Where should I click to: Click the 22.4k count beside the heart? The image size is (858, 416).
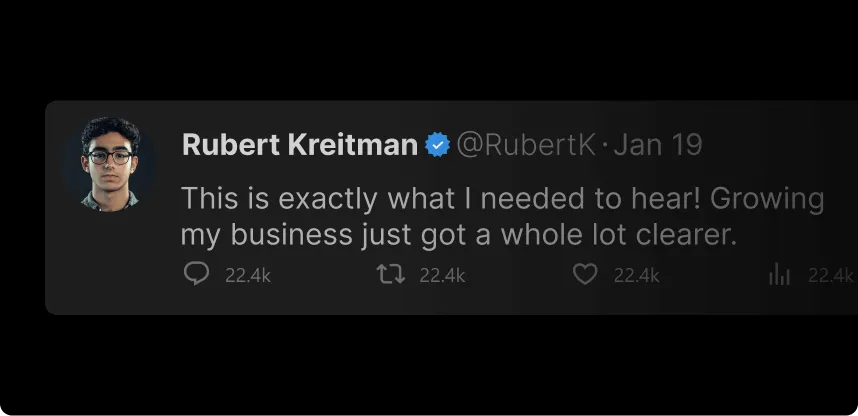pyautogui.click(x=636, y=275)
